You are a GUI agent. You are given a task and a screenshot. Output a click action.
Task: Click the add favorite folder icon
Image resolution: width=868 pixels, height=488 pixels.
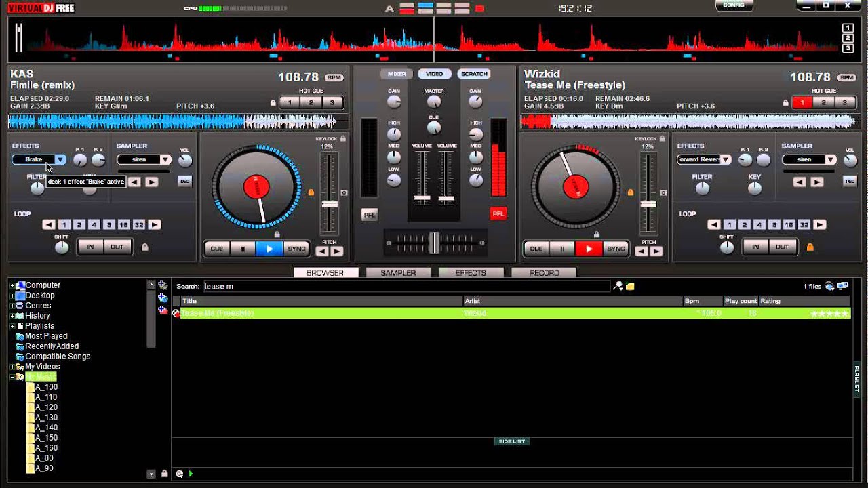163,285
